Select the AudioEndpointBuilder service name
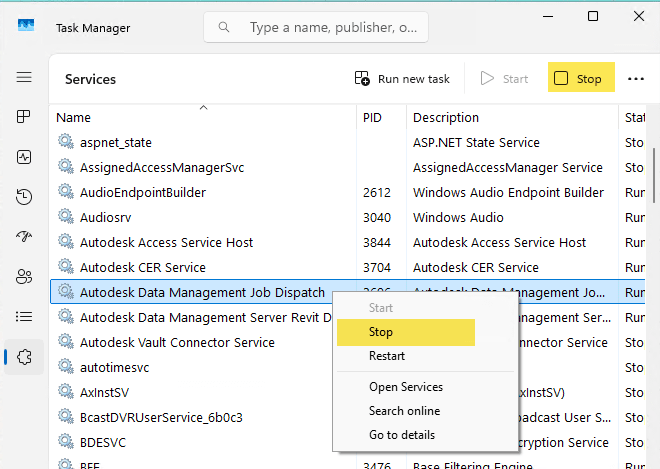 point(143,192)
